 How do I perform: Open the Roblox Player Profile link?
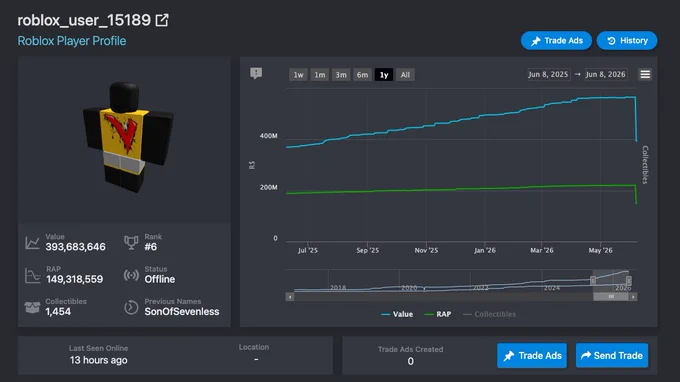(72, 41)
